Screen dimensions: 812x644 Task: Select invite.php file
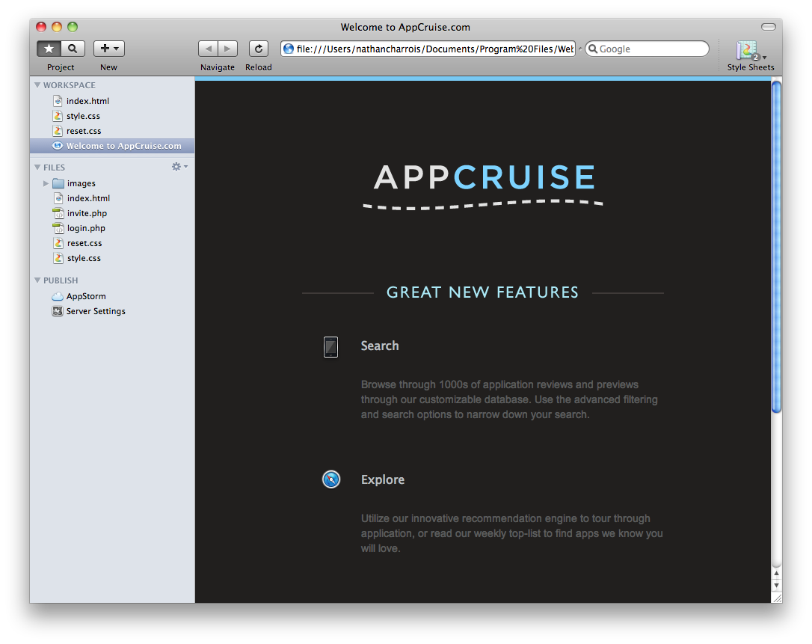pyautogui.click(x=87, y=213)
